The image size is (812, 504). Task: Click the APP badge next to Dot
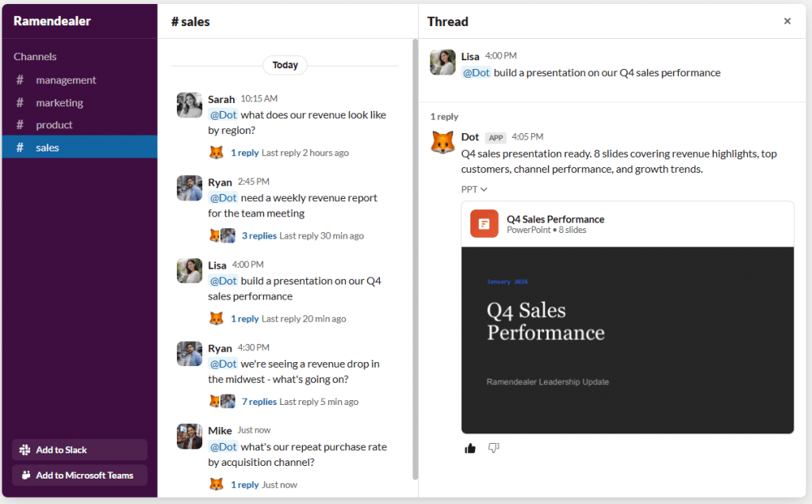coord(496,138)
